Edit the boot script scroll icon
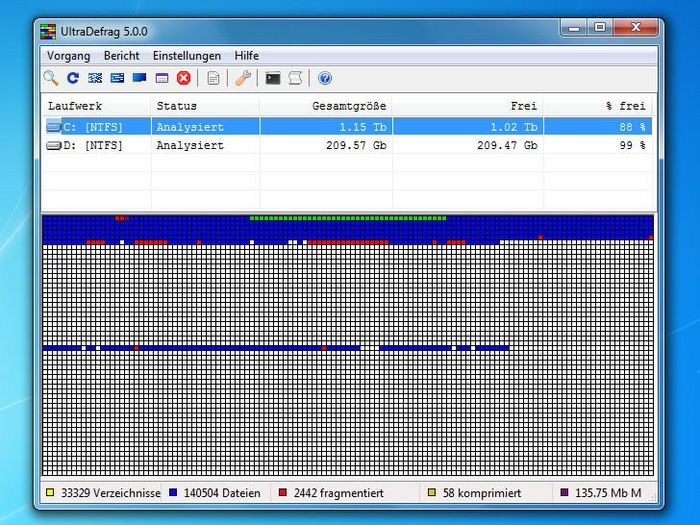Viewport: 700px width, 525px height. [295, 78]
